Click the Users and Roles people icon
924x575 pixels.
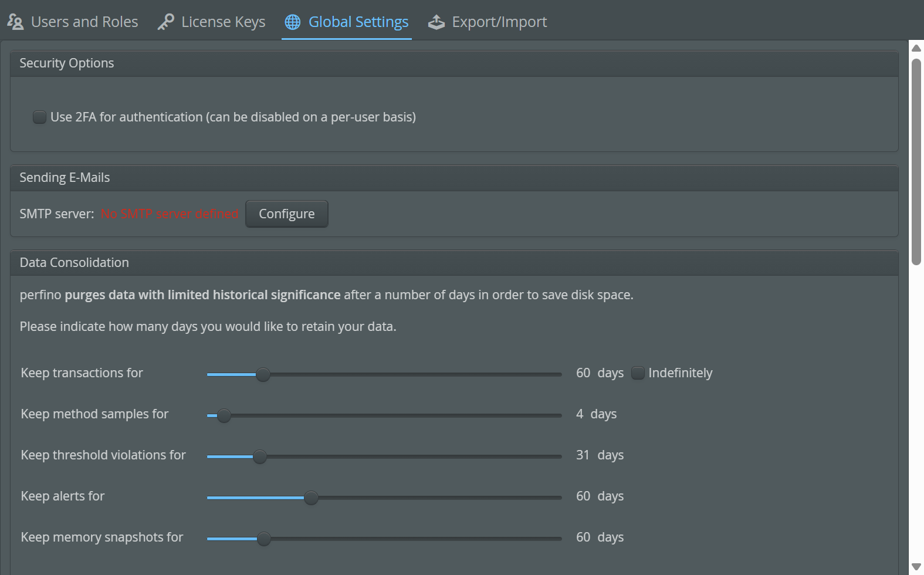(15, 22)
